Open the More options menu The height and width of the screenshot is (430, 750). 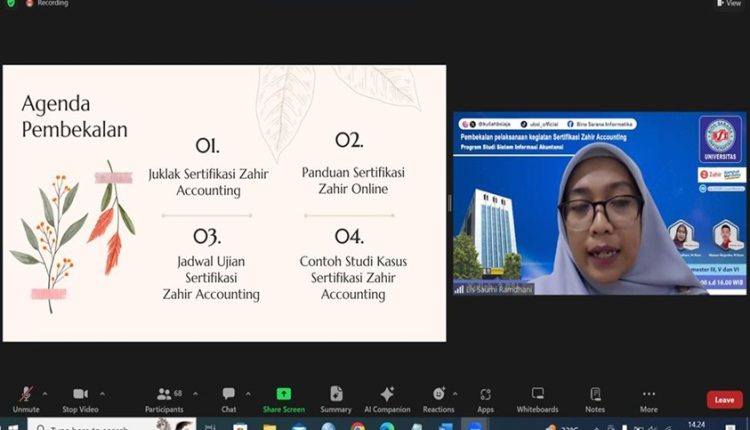[x=649, y=399]
